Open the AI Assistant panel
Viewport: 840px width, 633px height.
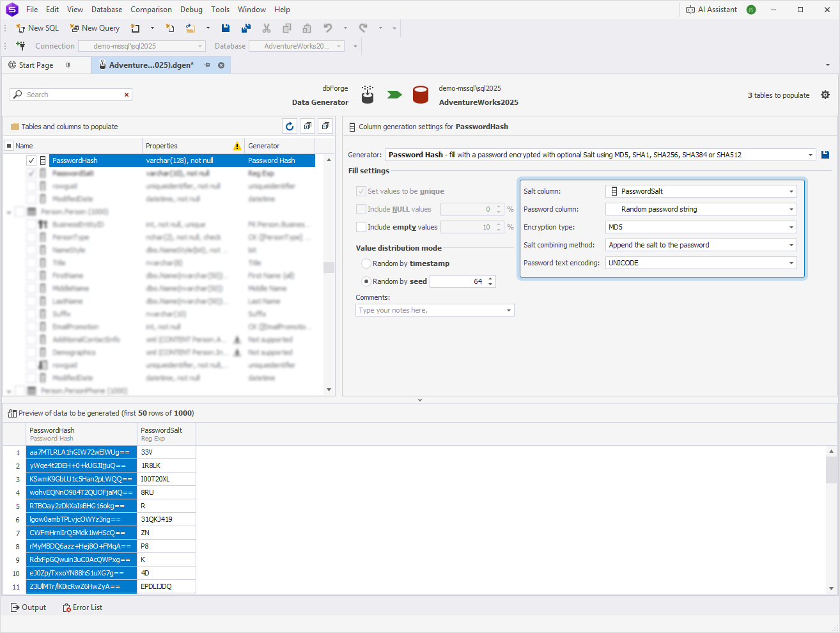(x=711, y=10)
